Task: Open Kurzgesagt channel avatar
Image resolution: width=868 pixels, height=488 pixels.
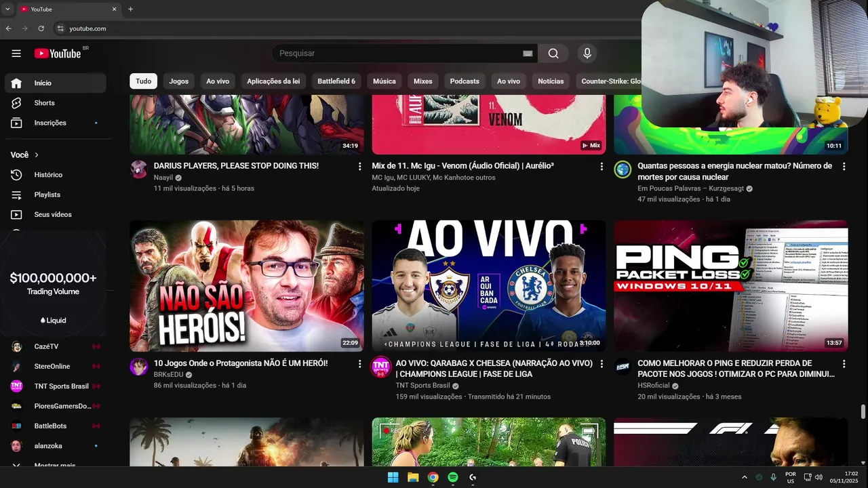Action: click(623, 169)
